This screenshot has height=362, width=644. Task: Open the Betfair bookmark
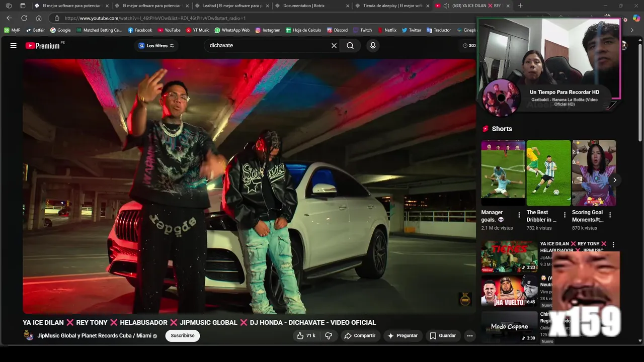tap(35, 30)
